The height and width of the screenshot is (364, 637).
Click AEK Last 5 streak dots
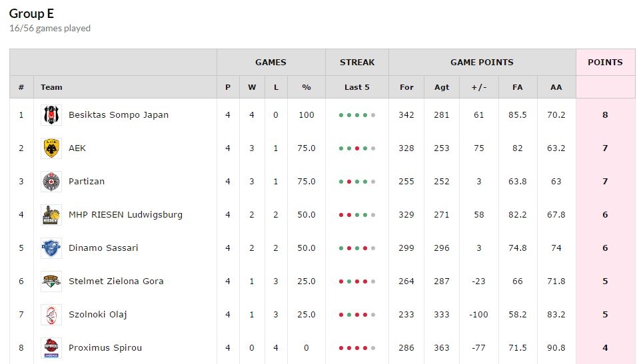tap(357, 148)
